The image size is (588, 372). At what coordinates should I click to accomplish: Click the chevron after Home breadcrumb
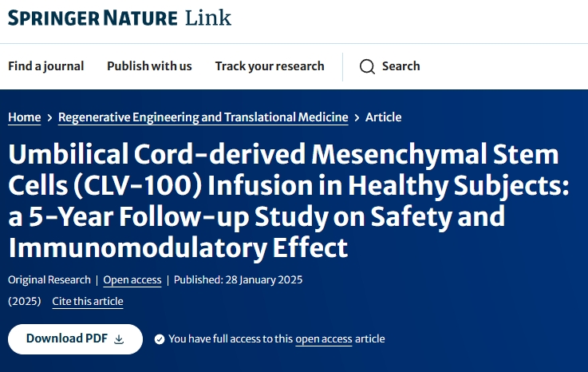tap(49, 118)
